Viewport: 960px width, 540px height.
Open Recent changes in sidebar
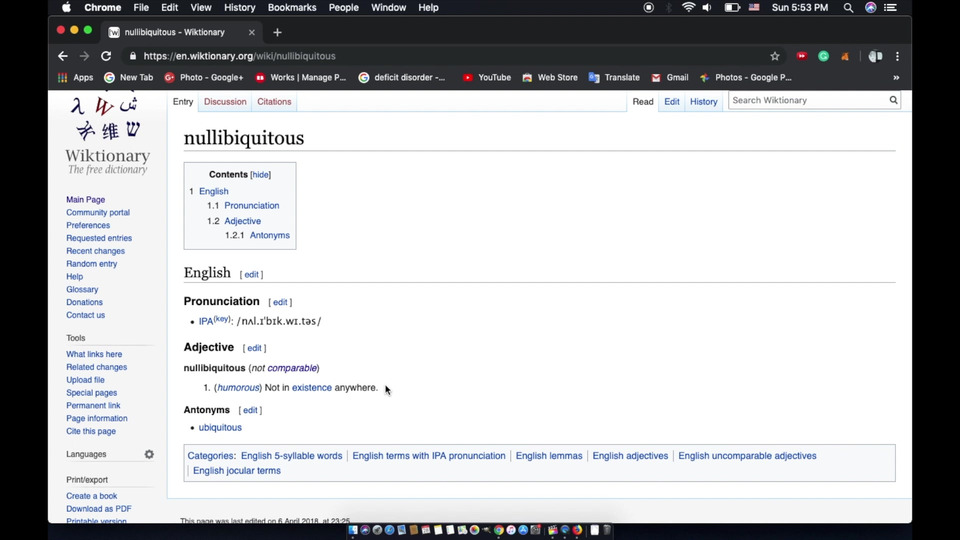(x=96, y=251)
